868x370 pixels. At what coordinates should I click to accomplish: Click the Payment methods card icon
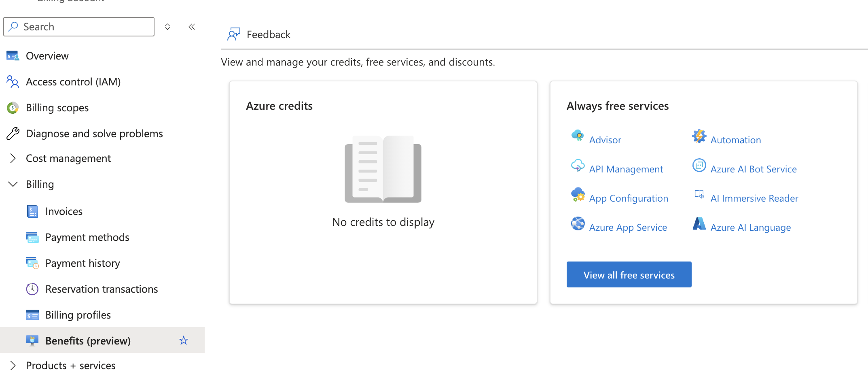(x=32, y=237)
